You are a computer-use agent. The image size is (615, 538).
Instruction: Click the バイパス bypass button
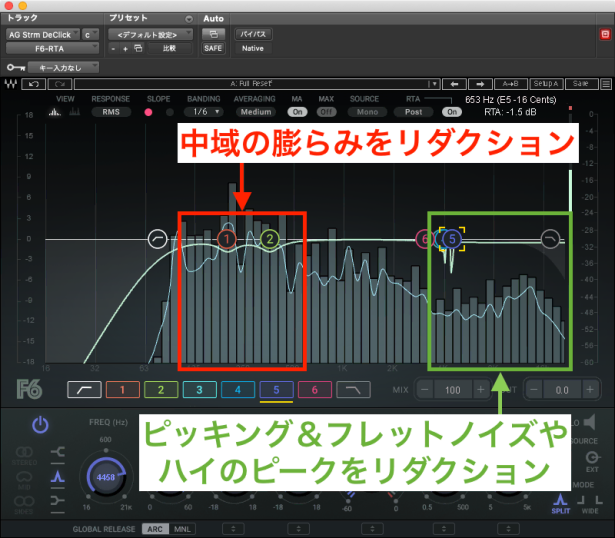point(253,35)
